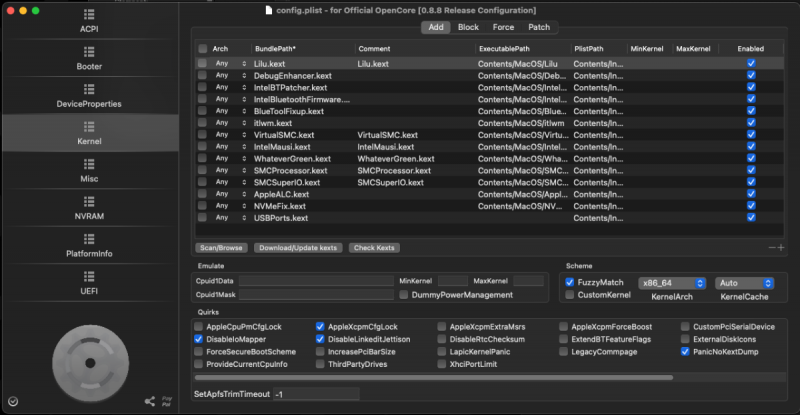Viewport: 800px width, 415px height.
Task: Enable the DummyPowerManagement checkbox
Action: tap(404, 295)
